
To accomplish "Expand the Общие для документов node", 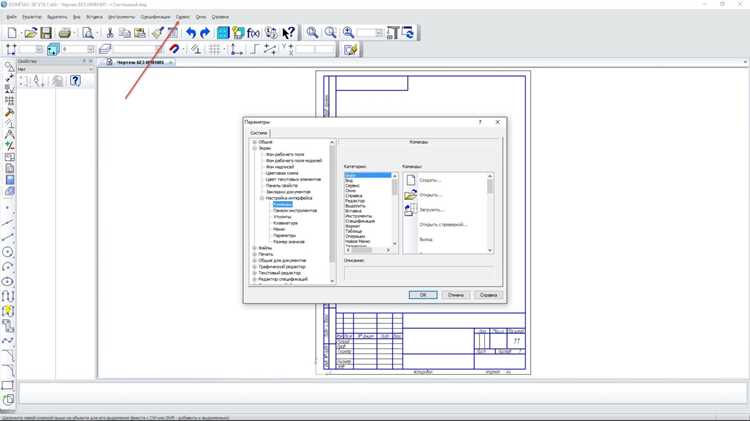I will tap(255, 260).
